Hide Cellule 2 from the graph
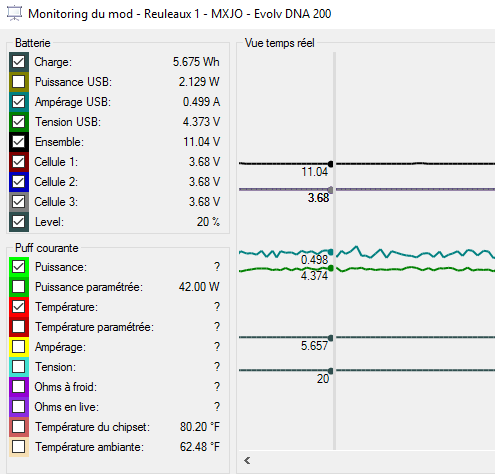This screenshot has width=495, height=474. (x=19, y=182)
